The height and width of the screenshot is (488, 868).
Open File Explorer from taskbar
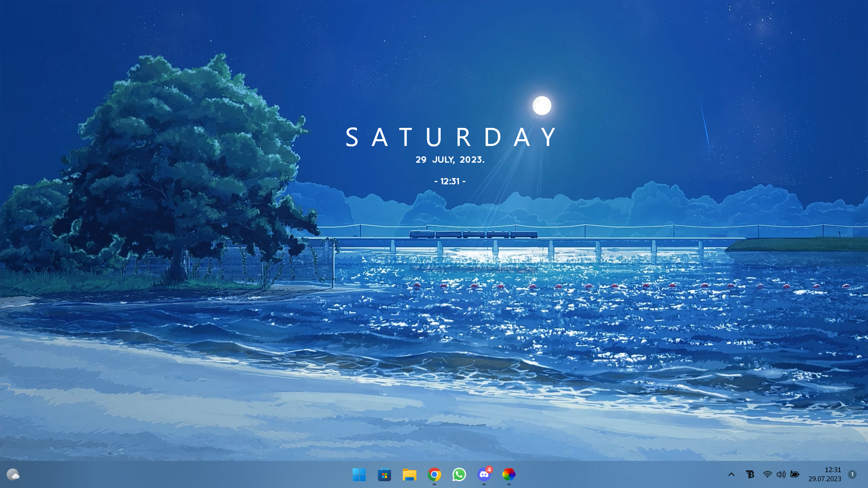pos(410,474)
